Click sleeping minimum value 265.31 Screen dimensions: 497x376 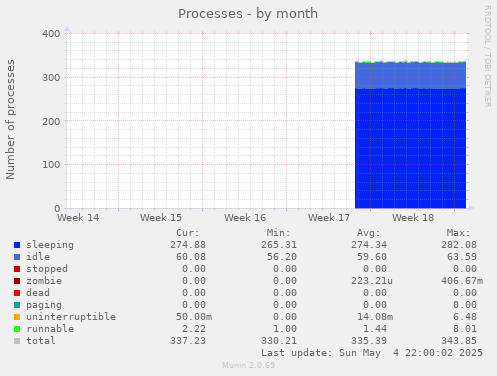click(279, 245)
